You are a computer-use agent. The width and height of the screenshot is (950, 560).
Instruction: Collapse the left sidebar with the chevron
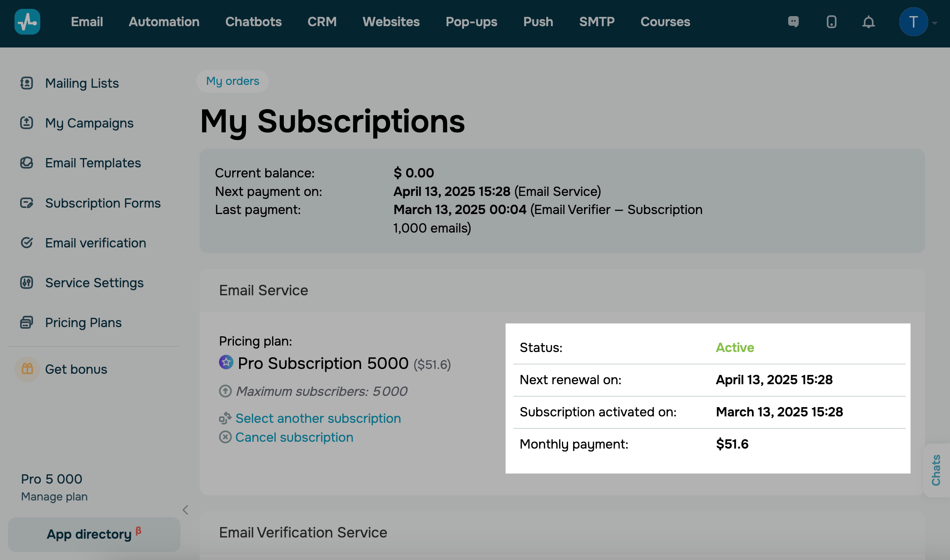coord(186,510)
